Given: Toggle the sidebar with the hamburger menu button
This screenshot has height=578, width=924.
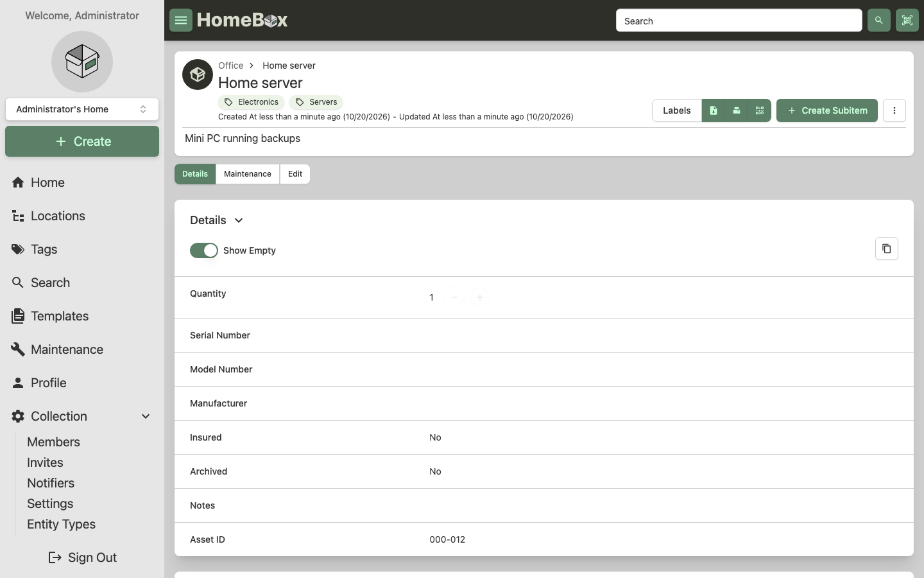Looking at the screenshot, I should pos(181,21).
